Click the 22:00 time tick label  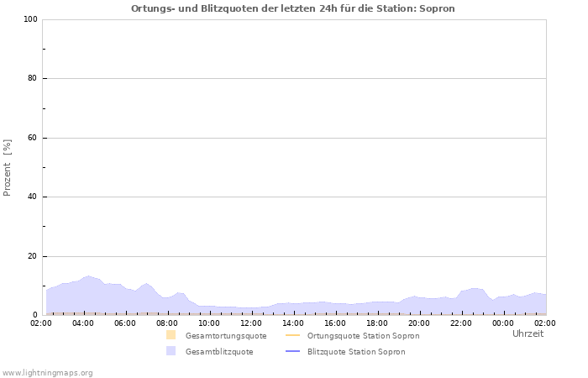click(x=461, y=323)
